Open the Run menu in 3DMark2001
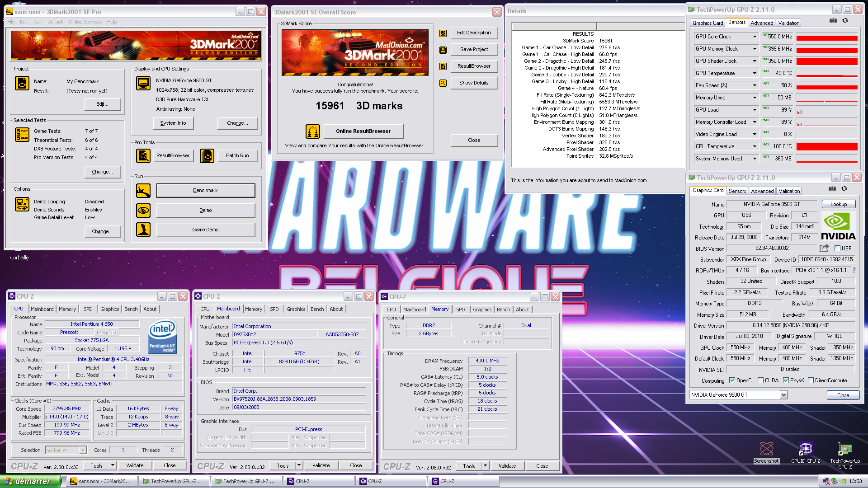868x488 pixels. [38, 22]
